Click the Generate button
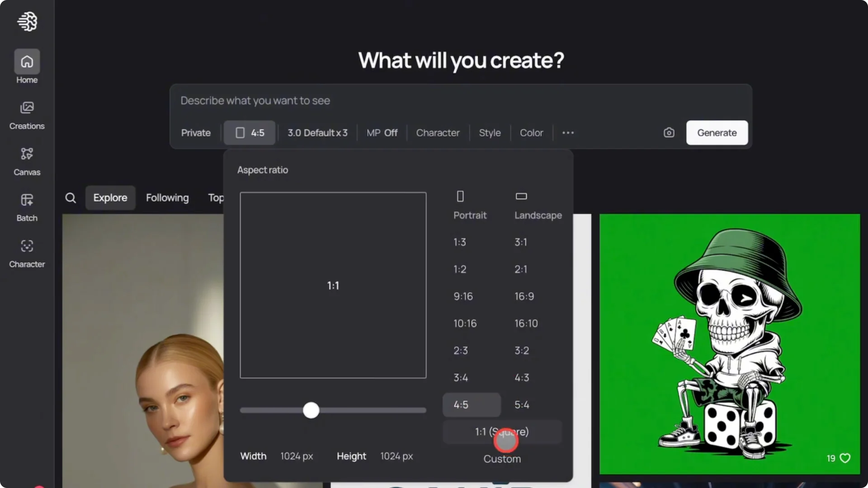Image resolution: width=868 pixels, height=488 pixels. pos(717,132)
